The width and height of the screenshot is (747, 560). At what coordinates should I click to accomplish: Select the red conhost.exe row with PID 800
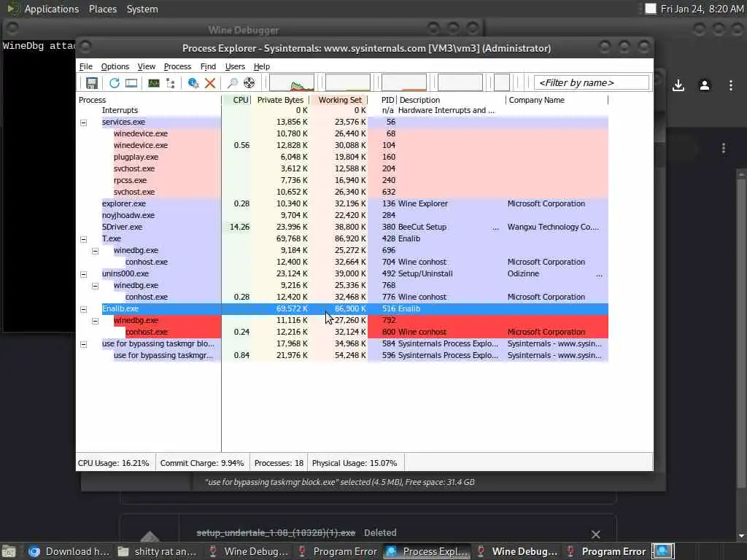point(343,332)
